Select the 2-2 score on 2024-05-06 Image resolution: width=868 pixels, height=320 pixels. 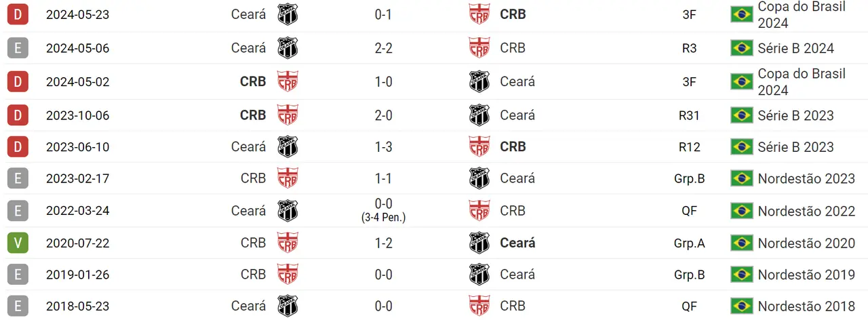pyautogui.click(x=383, y=48)
